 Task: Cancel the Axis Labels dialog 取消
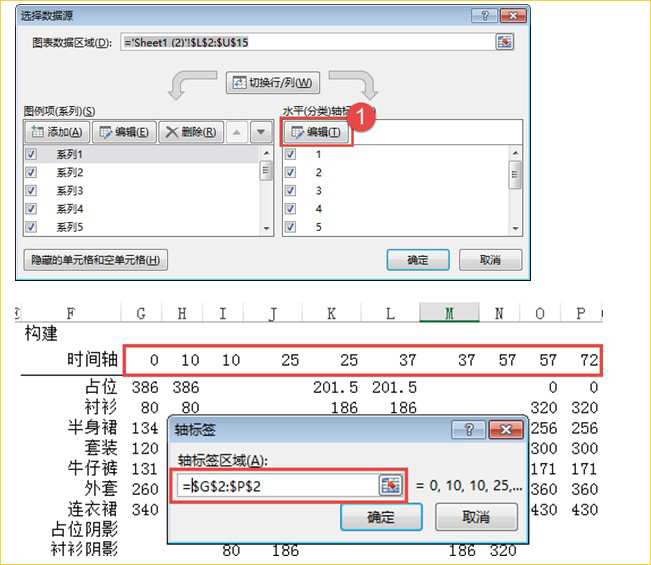[476, 517]
